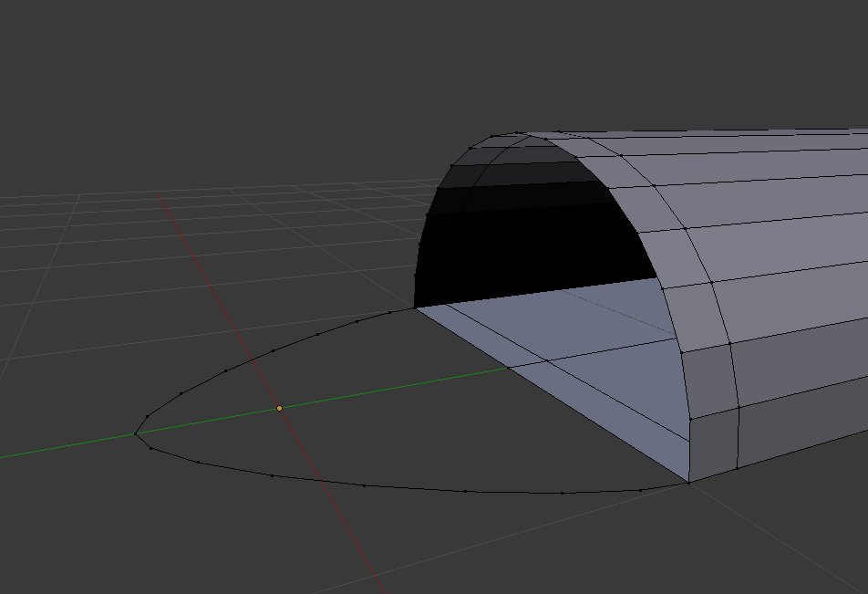Select first vertex above the curve's left tip
This screenshot has width=868, height=594.
(x=147, y=416)
